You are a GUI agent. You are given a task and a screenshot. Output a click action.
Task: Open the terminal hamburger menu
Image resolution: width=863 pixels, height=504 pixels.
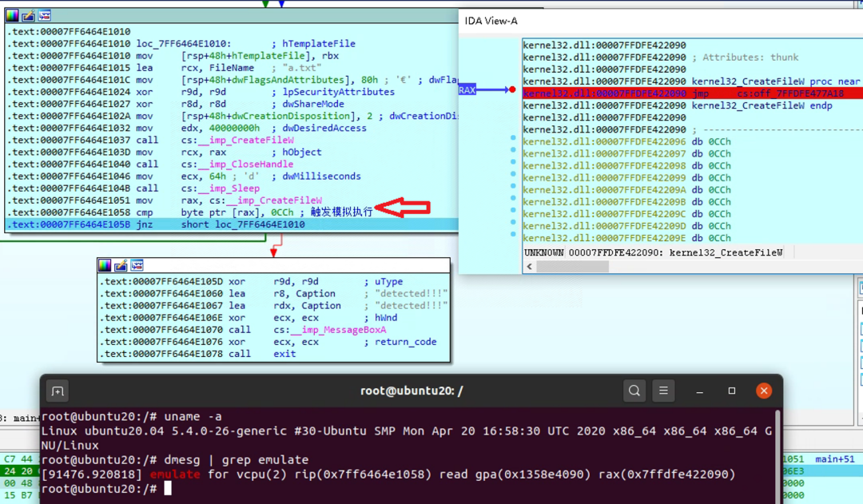(663, 391)
